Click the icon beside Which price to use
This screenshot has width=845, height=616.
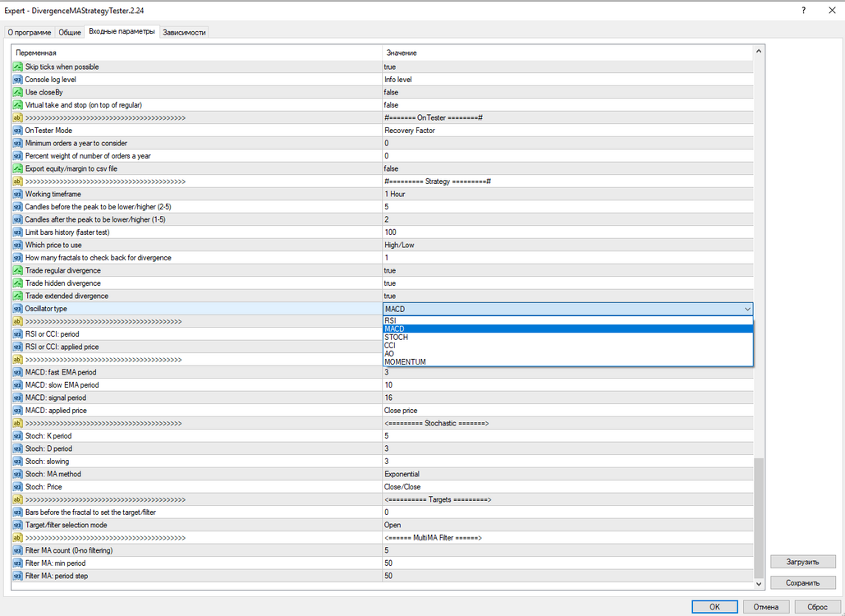[18, 246]
